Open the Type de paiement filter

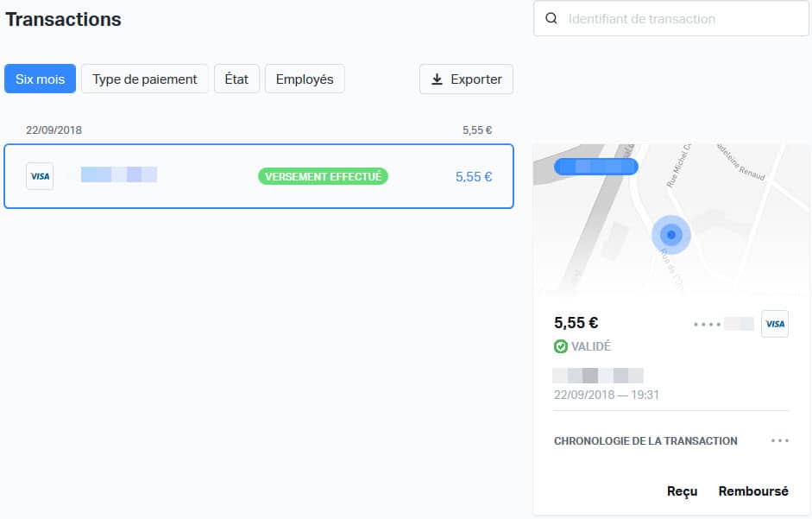[x=145, y=79]
